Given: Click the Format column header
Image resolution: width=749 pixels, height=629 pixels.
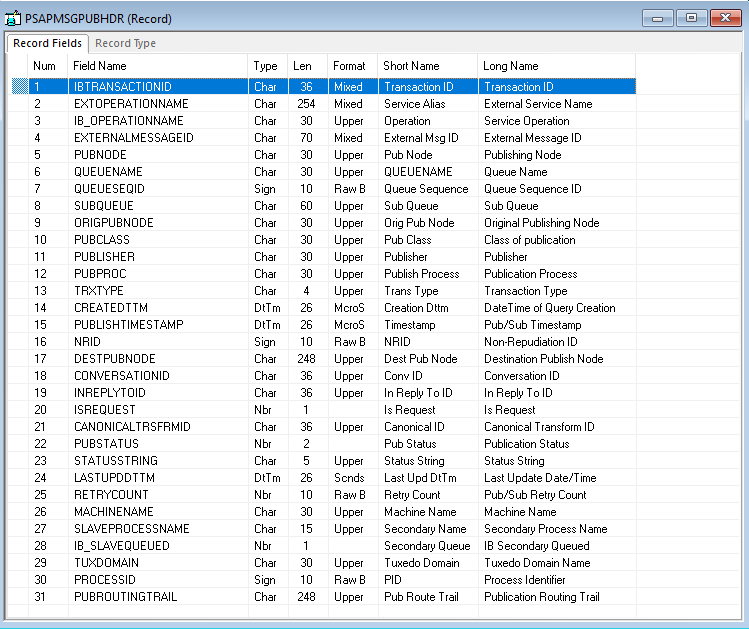Looking at the screenshot, I should point(353,66).
